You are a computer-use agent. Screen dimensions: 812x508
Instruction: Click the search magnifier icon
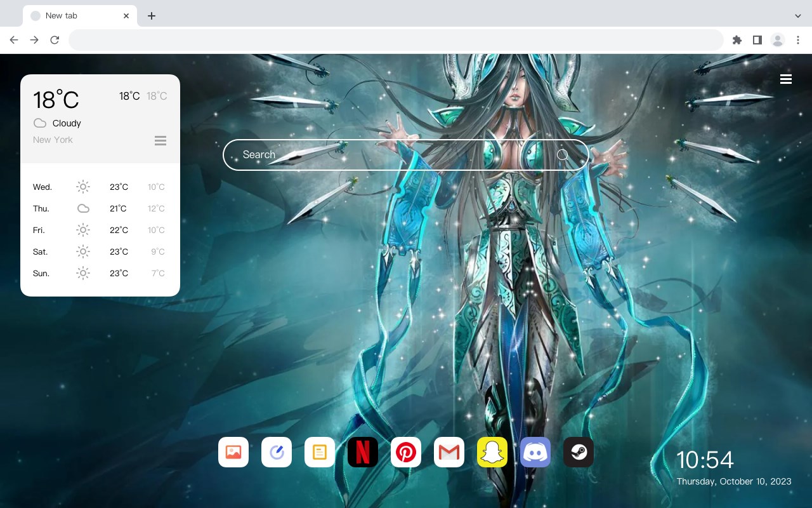click(563, 155)
